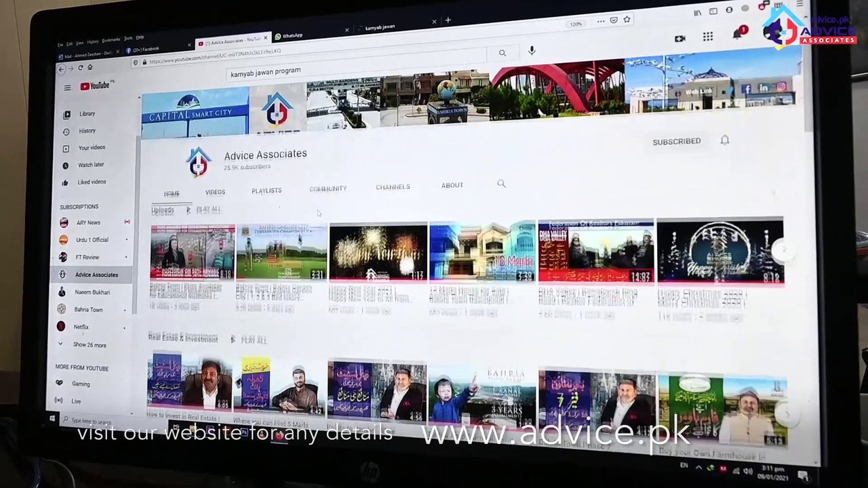Image resolution: width=868 pixels, height=488 pixels.
Task: Switch to the Facebook browser tab
Action: [156, 49]
